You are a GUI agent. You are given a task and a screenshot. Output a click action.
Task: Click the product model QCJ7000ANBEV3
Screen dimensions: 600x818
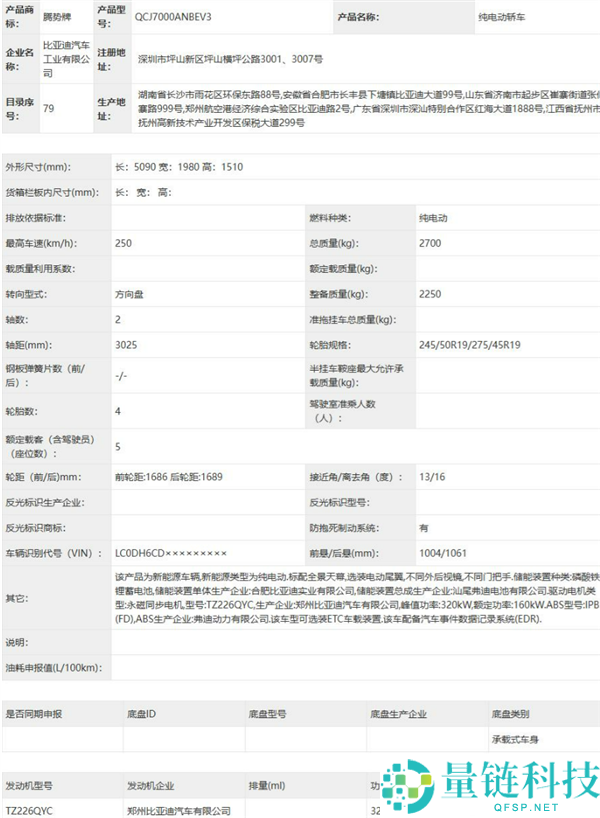coord(173,17)
